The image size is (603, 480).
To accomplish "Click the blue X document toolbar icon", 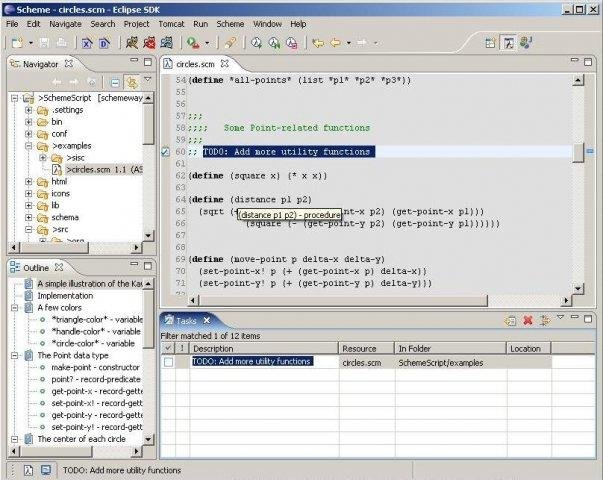I will pos(87,43).
